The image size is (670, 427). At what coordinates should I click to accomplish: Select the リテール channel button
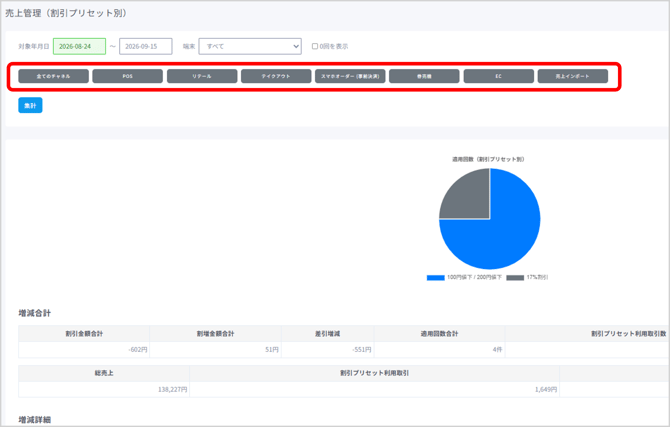click(x=202, y=76)
